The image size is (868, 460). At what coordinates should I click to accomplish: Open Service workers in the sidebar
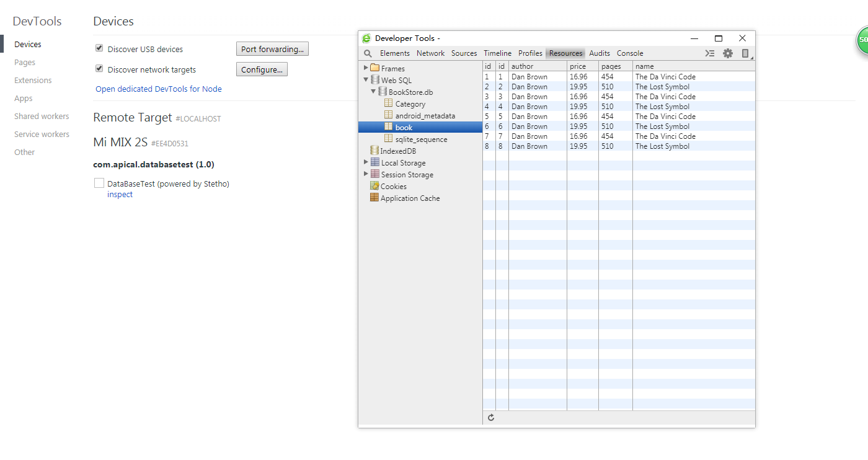tap(42, 135)
